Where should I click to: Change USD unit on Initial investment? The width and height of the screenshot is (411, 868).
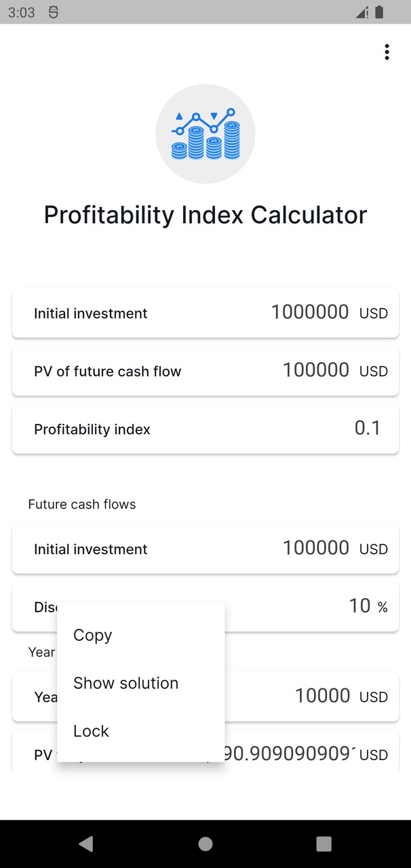coord(374,313)
